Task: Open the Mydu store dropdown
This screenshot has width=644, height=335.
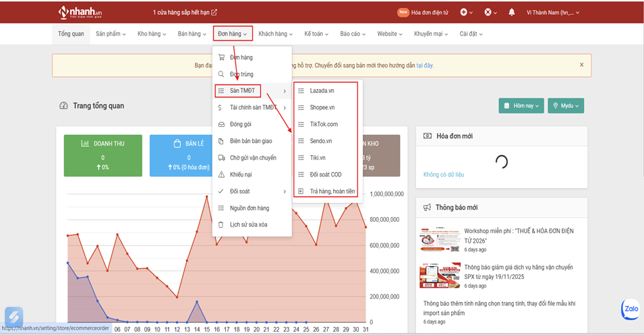Action: pos(566,106)
